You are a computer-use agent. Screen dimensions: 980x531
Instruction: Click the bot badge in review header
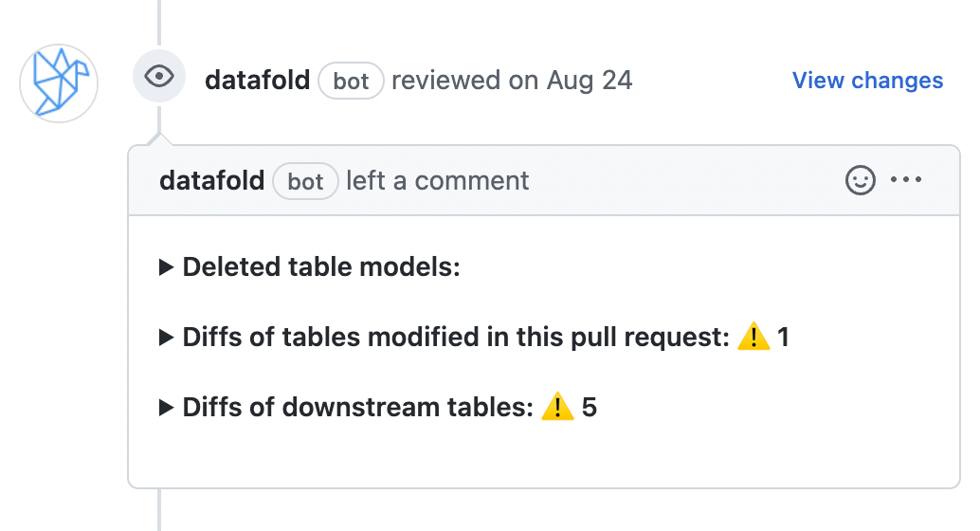click(351, 82)
